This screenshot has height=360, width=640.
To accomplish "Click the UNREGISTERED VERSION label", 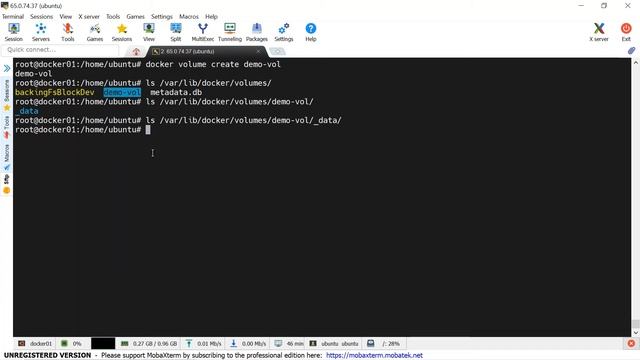I will coord(47,356).
